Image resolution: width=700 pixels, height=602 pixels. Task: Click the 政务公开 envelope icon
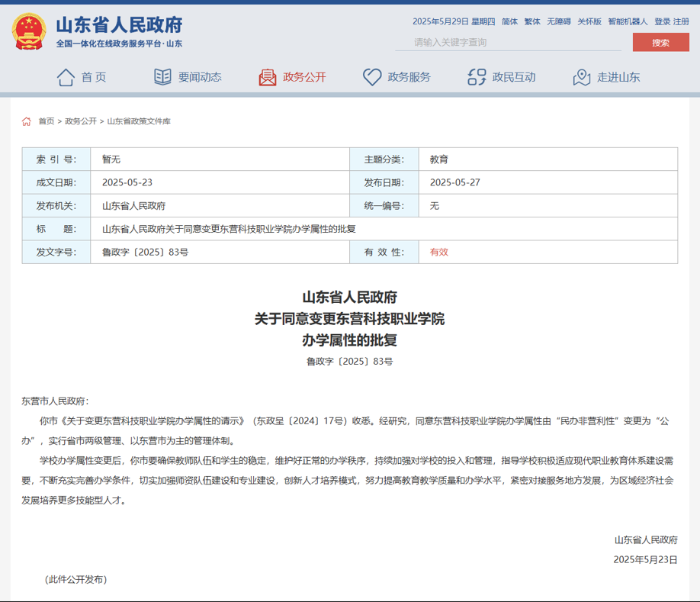pyautogui.click(x=267, y=77)
